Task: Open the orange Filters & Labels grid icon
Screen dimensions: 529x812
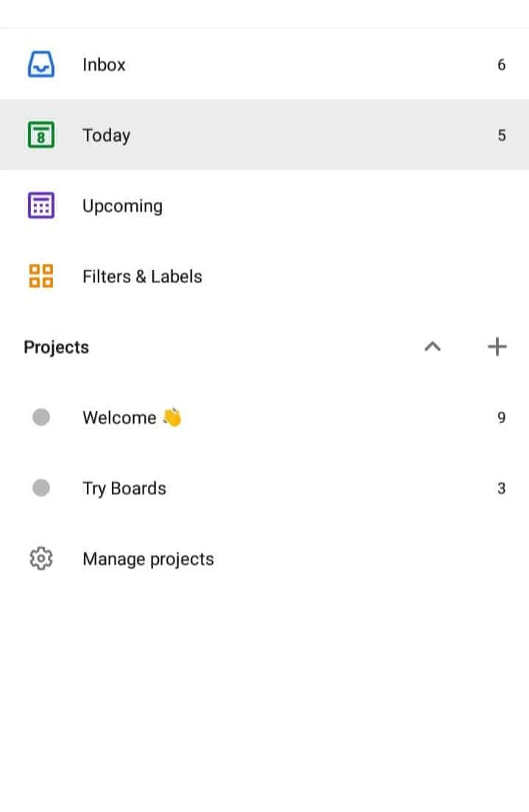Action: tap(41, 276)
